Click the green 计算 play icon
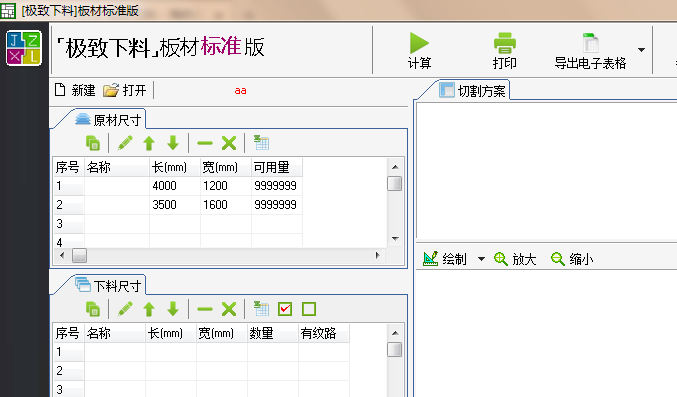Viewport: 677px width, 397px height. coord(419,43)
